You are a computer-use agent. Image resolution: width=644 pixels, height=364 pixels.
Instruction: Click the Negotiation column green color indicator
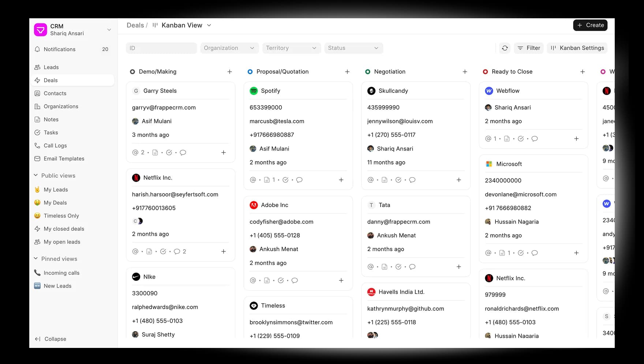pos(368,72)
